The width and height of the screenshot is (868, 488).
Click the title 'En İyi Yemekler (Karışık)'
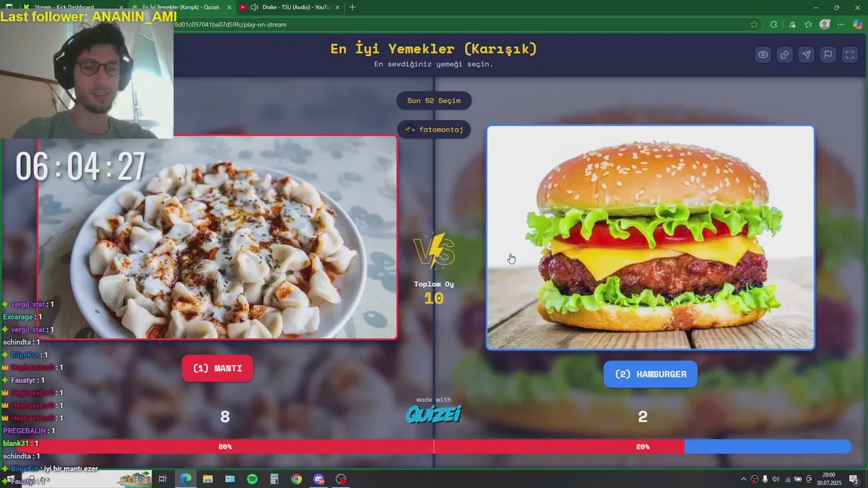coord(434,49)
